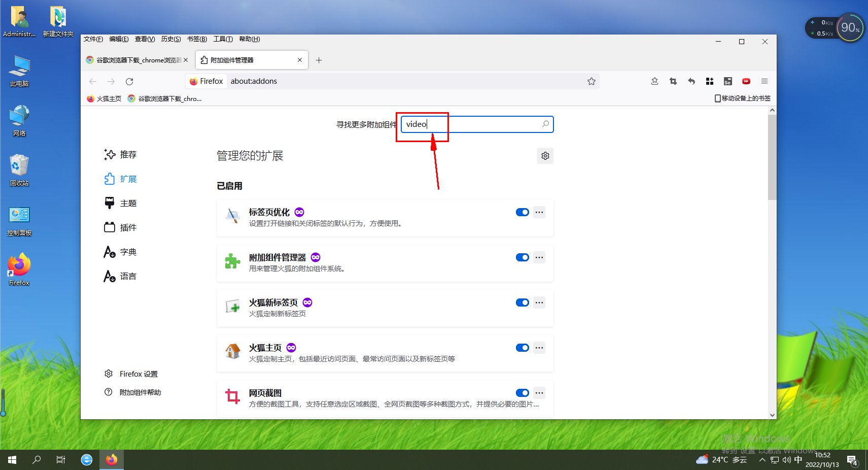Click the undo close tab arrow icon
The height and width of the screenshot is (470, 868).
[x=691, y=81]
